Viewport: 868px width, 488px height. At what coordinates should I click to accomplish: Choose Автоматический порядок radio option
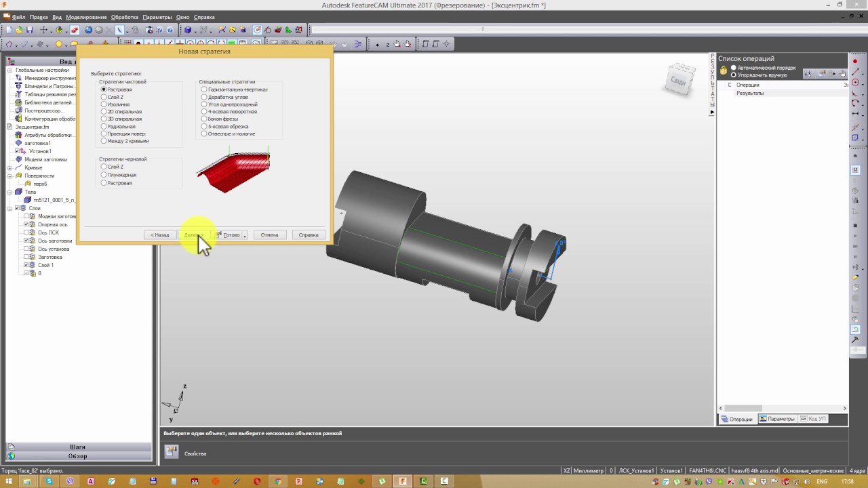pyautogui.click(x=734, y=68)
